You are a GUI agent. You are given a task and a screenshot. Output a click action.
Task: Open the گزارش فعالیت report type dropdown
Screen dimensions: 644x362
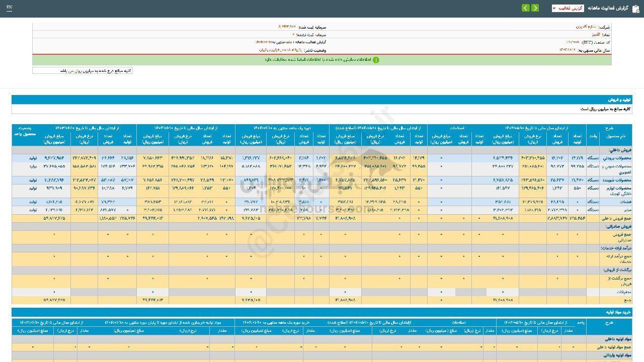(568, 8)
